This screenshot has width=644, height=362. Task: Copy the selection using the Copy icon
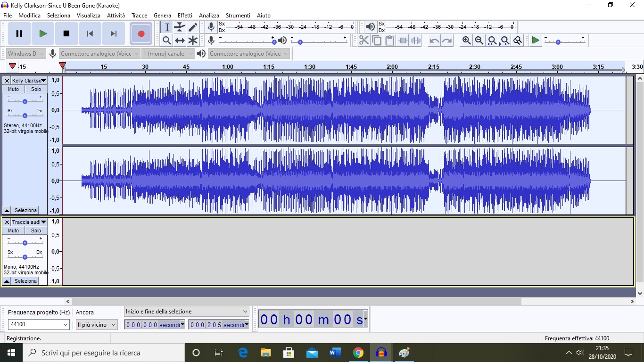377,41
